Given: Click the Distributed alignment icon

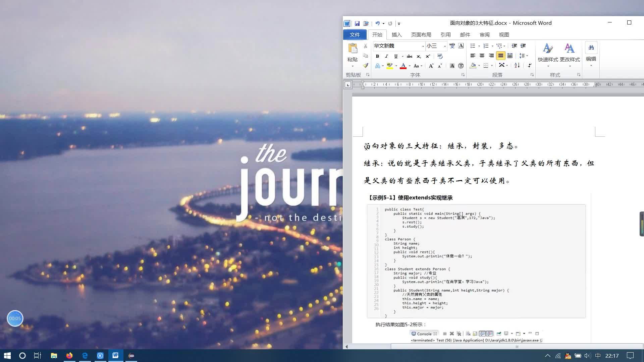Looking at the screenshot, I should 510,56.
